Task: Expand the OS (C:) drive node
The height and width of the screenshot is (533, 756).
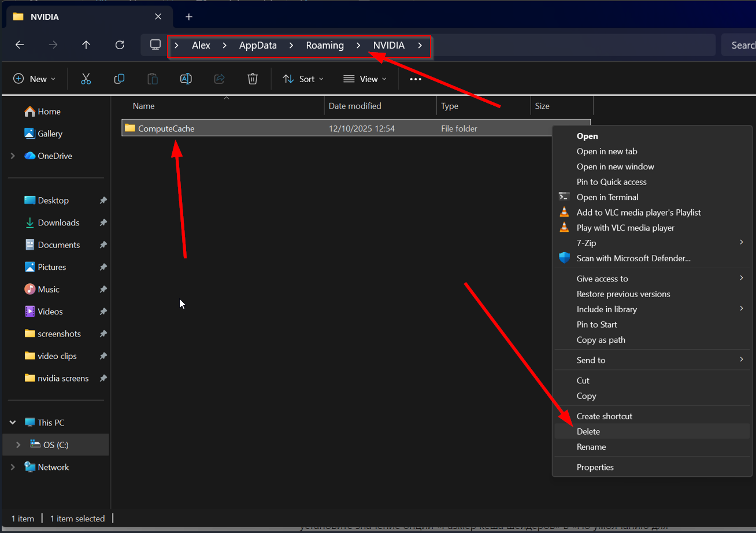Action: pos(18,445)
